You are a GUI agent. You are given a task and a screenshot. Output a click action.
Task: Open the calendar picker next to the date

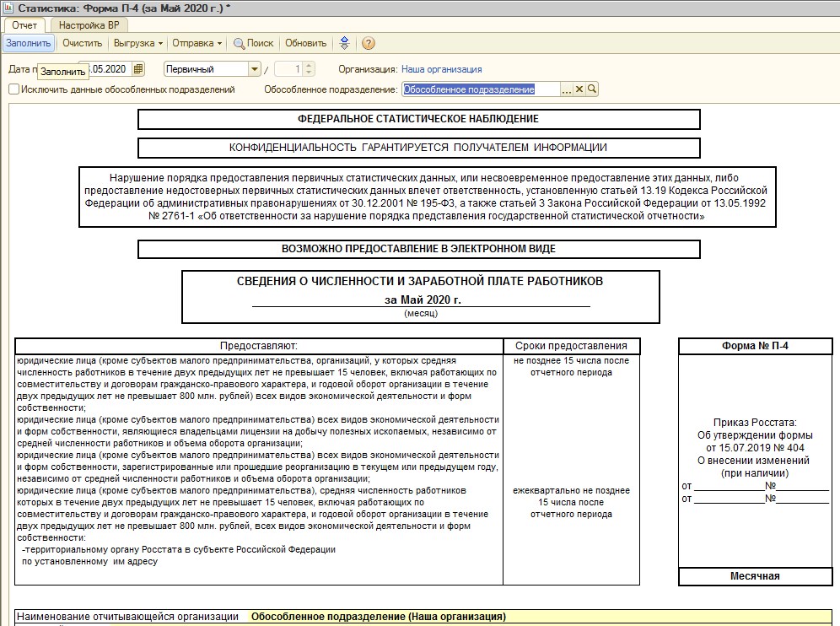[138, 69]
